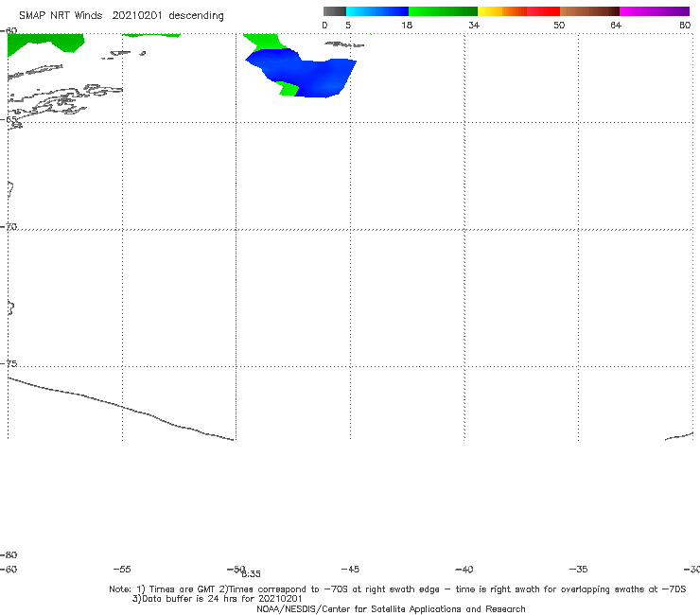Click the color bar label 34

tap(474, 25)
